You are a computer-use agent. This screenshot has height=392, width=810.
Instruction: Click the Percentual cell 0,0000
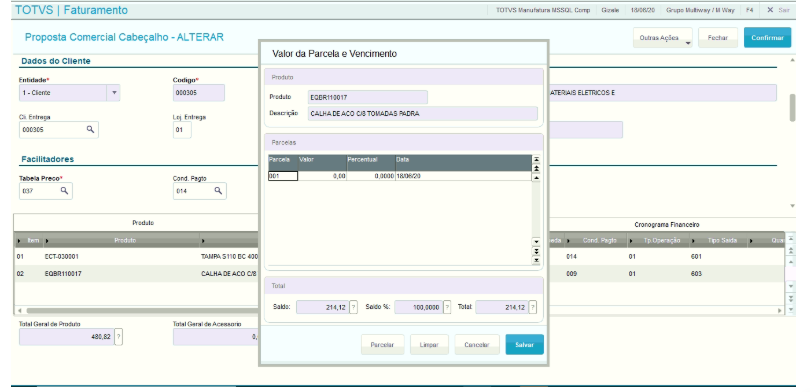[371, 176]
